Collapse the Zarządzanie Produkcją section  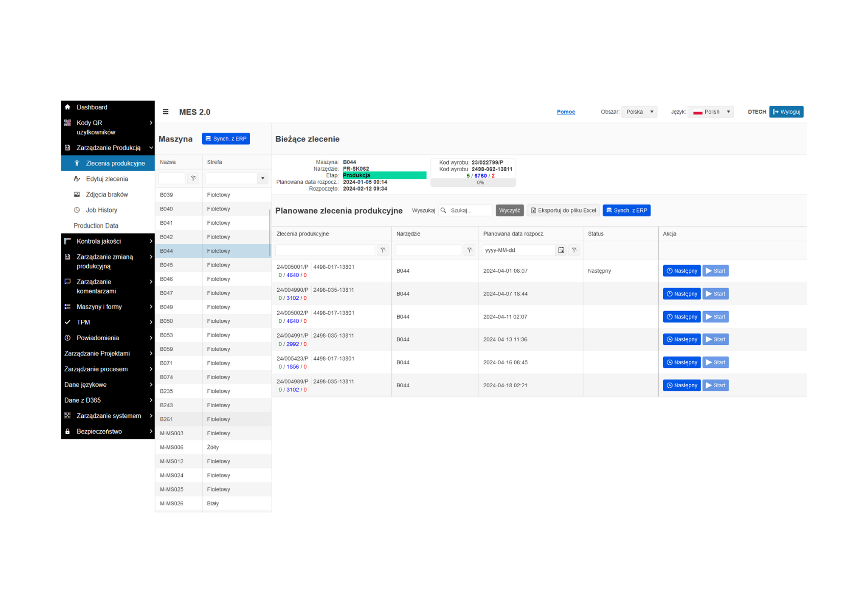151,148
